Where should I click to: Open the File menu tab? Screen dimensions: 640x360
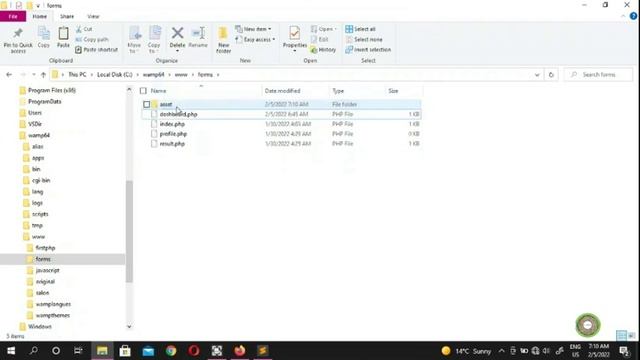13,16
